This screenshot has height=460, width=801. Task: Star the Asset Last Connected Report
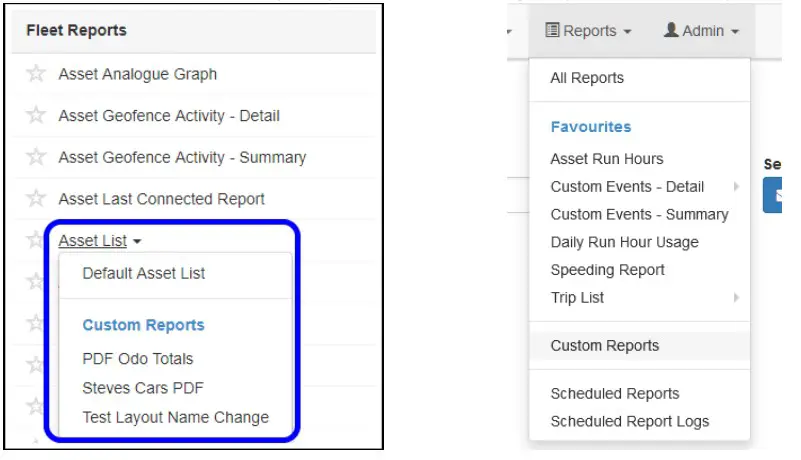click(36, 199)
